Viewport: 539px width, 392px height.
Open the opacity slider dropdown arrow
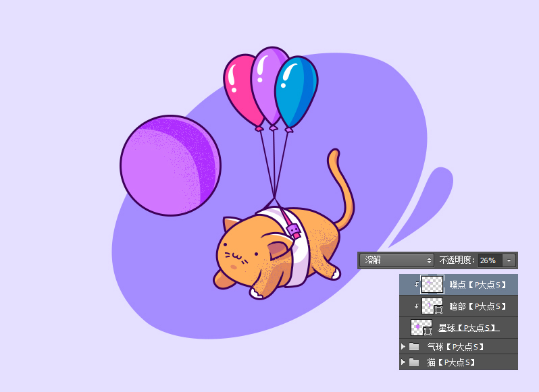509,260
